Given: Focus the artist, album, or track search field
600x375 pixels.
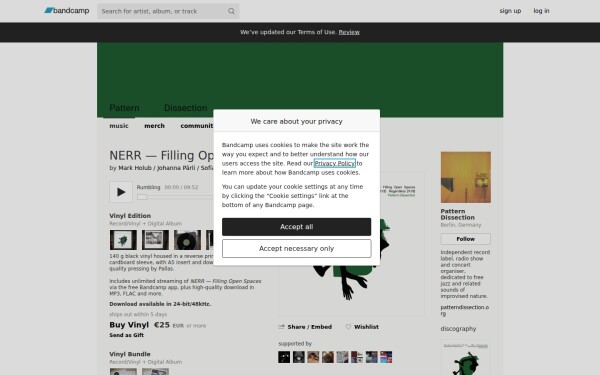Looking at the screenshot, I should tap(168, 11).
